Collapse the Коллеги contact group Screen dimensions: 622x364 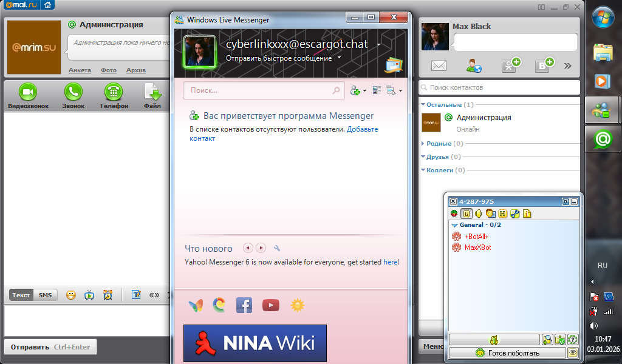pyautogui.click(x=423, y=170)
